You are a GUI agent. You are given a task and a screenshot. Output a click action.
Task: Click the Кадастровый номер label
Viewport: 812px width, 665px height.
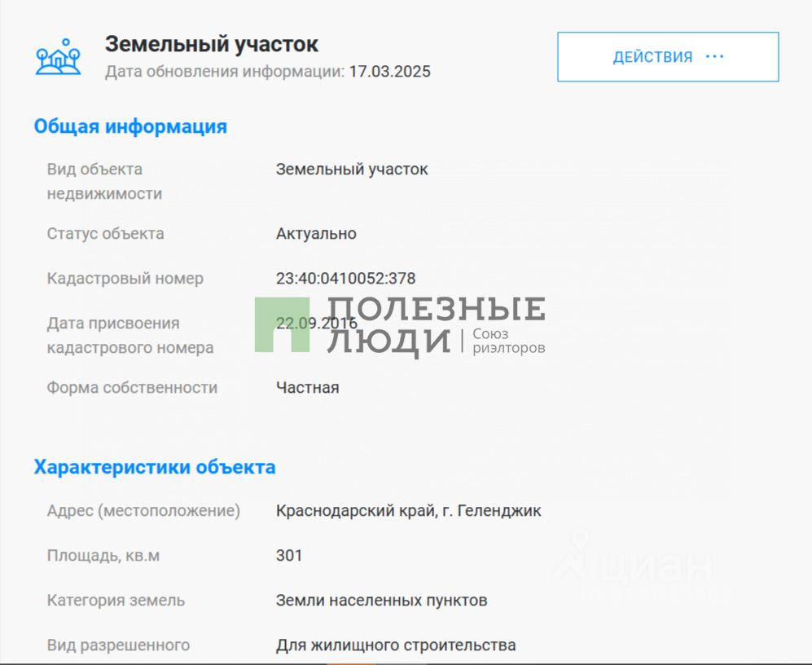(125, 279)
